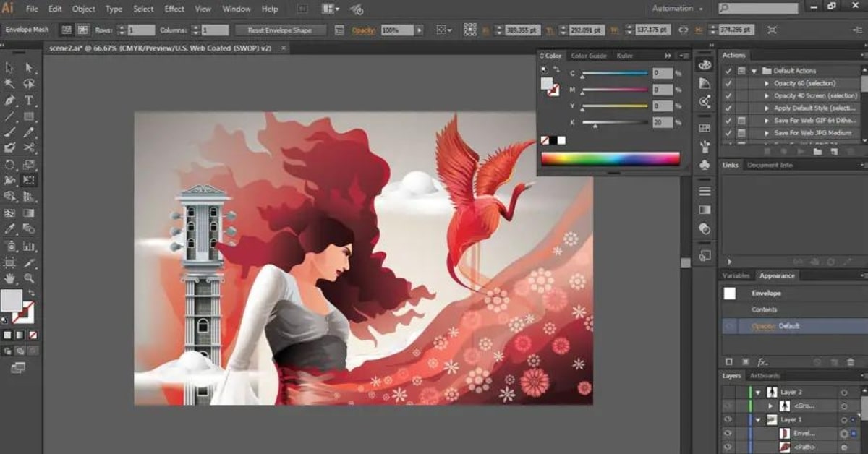Select the Hand tool
This screenshot has width=868, height=454.
point(10,278)
